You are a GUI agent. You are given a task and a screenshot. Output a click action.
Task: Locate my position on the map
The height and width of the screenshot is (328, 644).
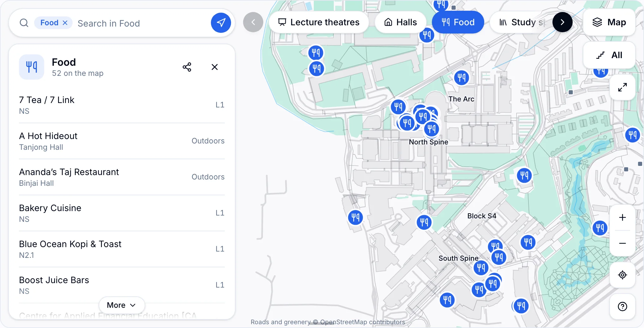tap(623, 275)
